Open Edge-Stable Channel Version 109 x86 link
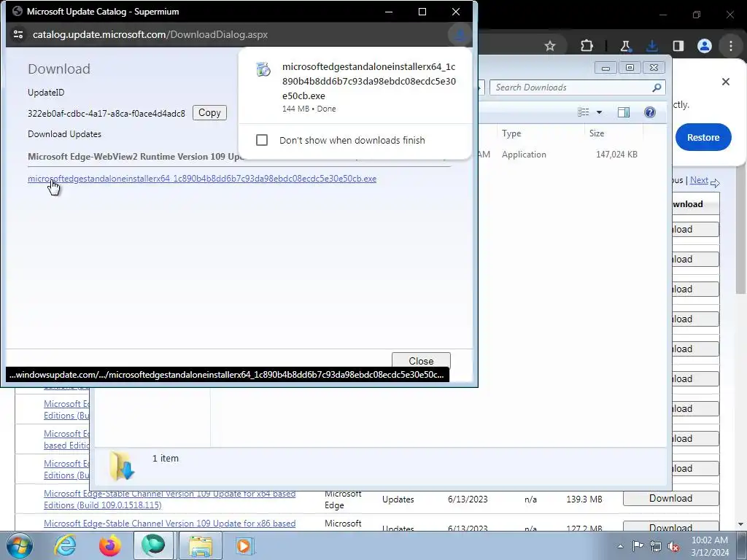The width and height of the screenshot is (747, 560). 169,524
